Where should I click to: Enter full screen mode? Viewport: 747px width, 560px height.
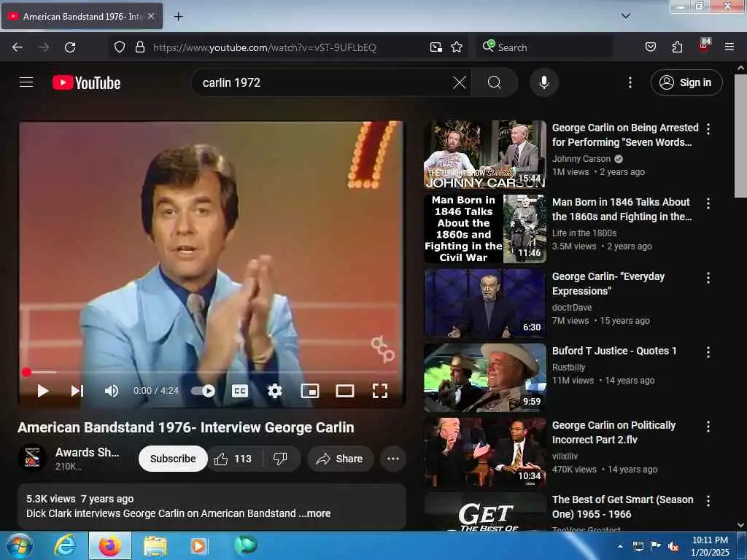click(x=379, y=391)
